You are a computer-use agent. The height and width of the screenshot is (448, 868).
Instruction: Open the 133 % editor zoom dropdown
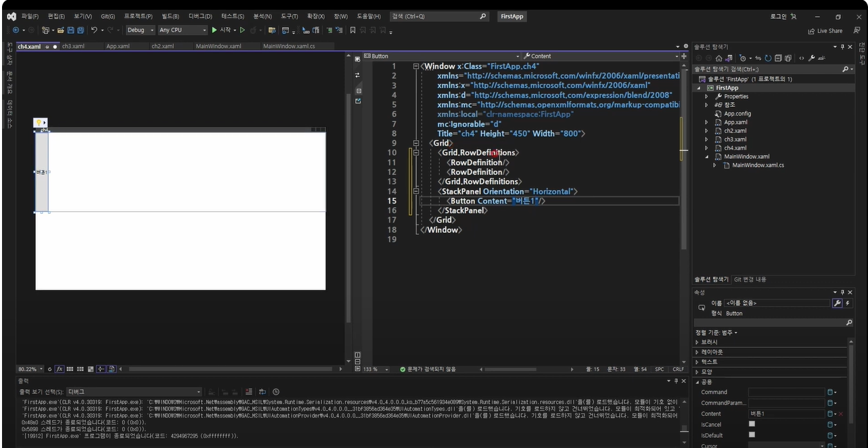(377, 369)
